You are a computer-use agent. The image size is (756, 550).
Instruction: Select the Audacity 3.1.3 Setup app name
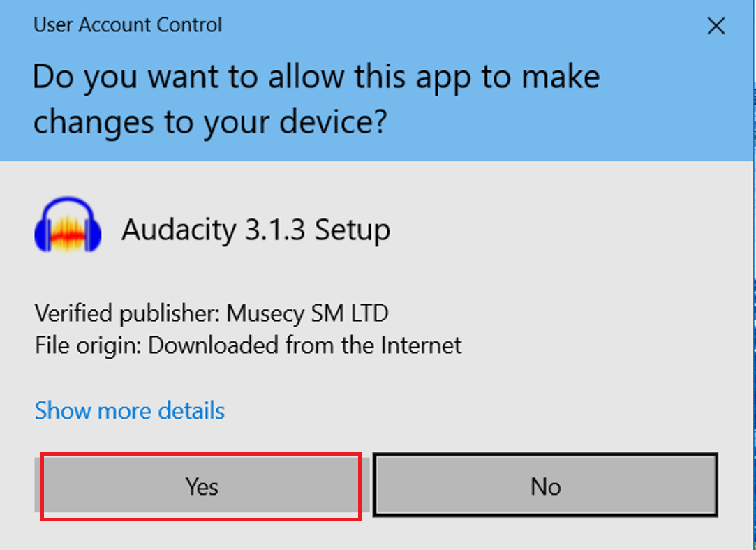tap(256, 230)
